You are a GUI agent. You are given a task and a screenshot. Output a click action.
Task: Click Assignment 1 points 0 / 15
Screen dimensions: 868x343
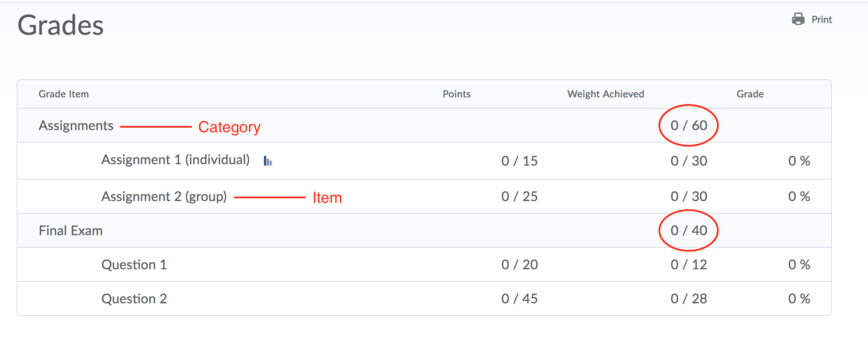pos(519,161)
